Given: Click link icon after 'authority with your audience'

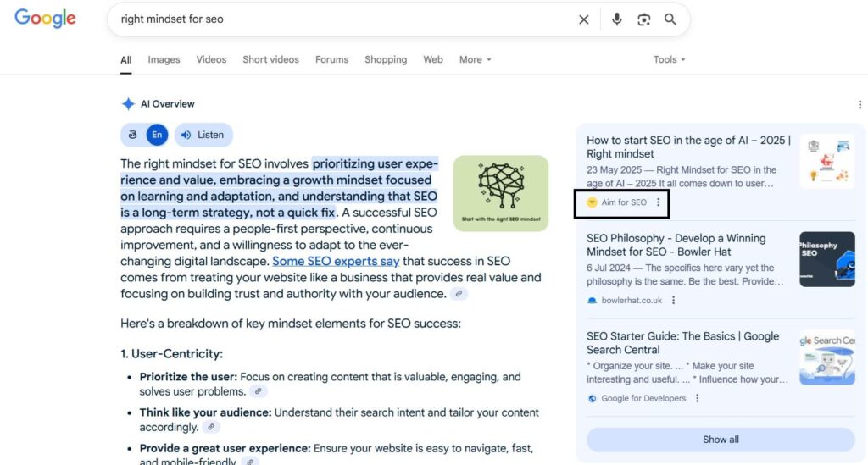Looking at the screenshot, I should point(459,294).
